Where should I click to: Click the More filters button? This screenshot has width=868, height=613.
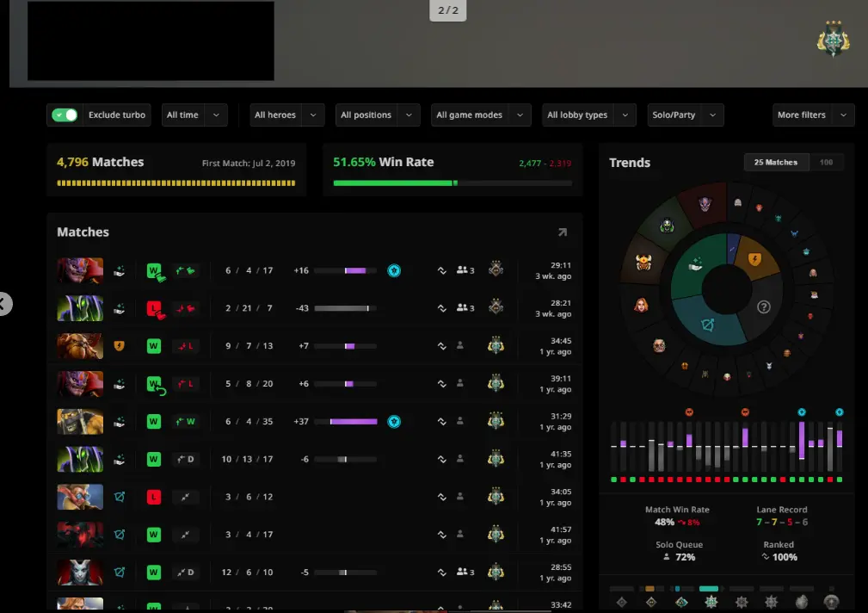coord(812,115)
